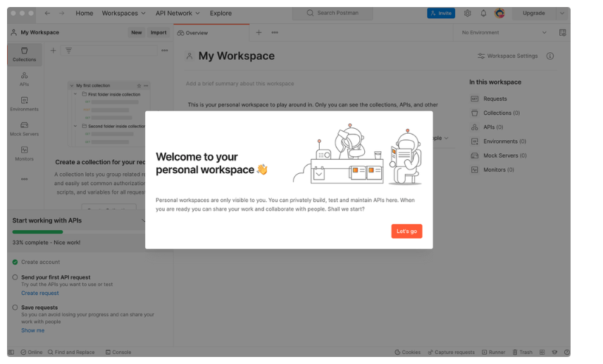603x364 pixels.
Task: Click the Show me link
Action: point(32,331)
